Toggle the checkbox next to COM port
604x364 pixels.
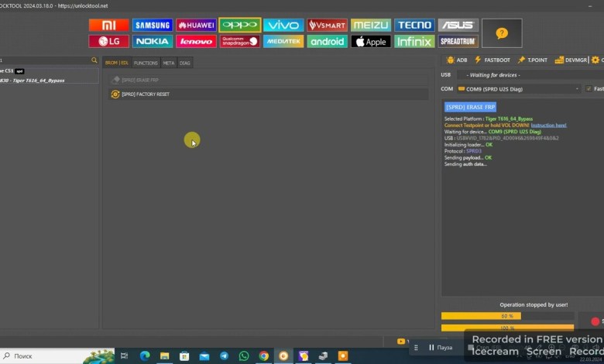click(x=589, y=89)
